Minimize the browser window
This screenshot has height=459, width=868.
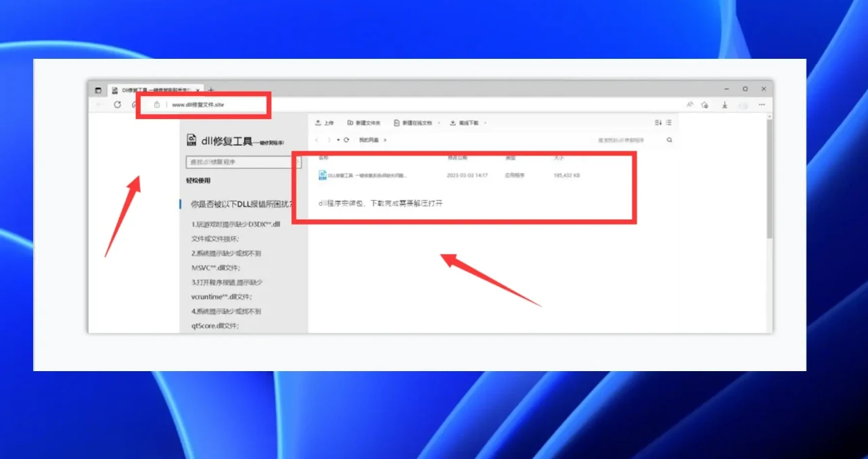[x=727, y=89]
